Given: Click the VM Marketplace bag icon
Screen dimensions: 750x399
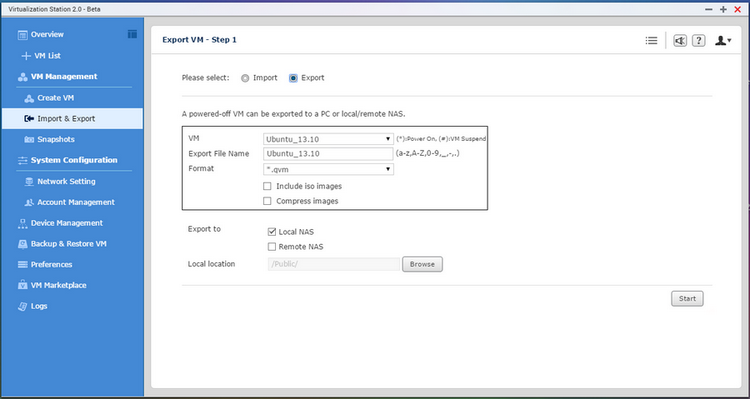Looking at the screenshot, I should coord(22,285).
